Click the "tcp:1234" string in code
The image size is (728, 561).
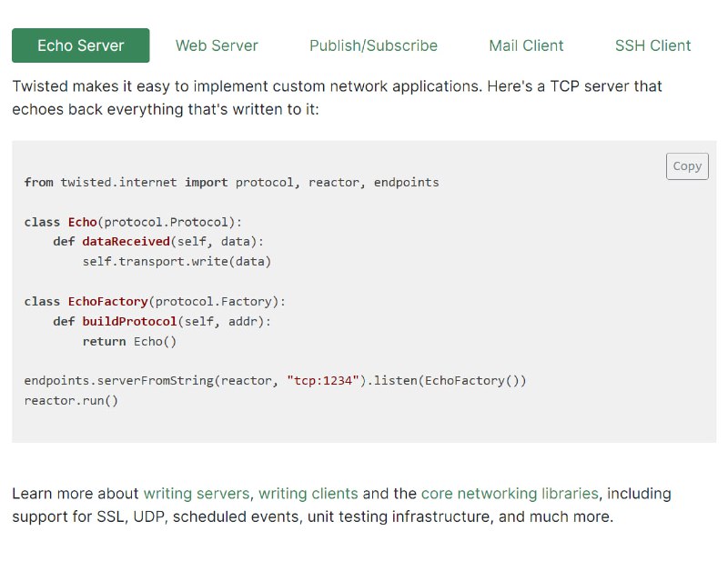tap(323, 381)
